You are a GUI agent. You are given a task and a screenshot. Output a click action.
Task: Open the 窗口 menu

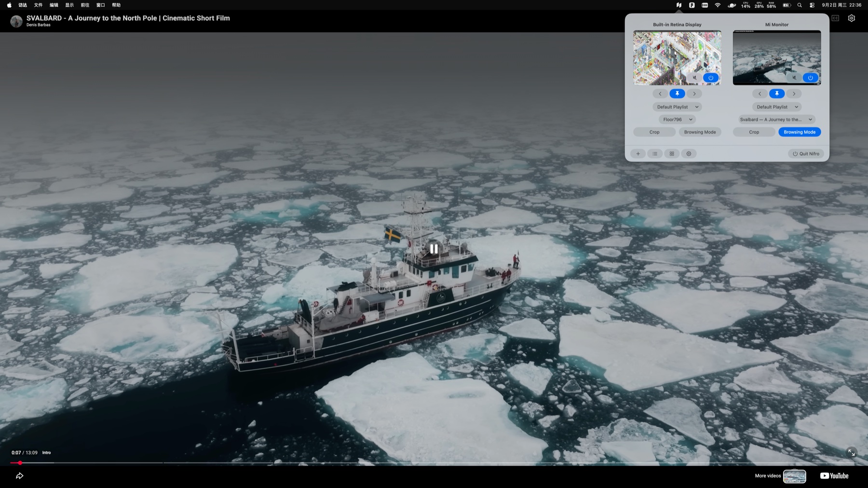(x=100, y=5)
